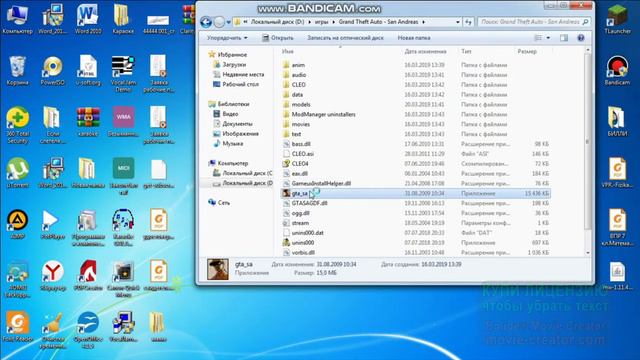
Task: Select the Word 2010 desktop shortcut
Action: [88, 19]
